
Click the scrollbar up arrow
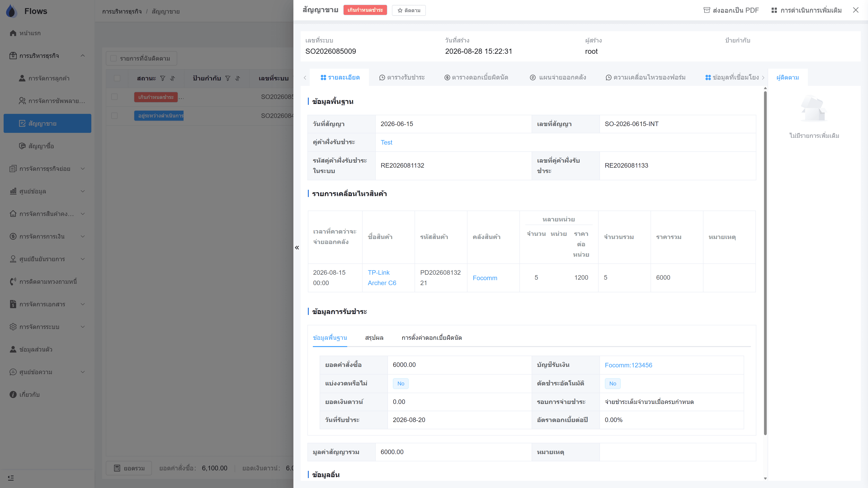coord(765,88)
